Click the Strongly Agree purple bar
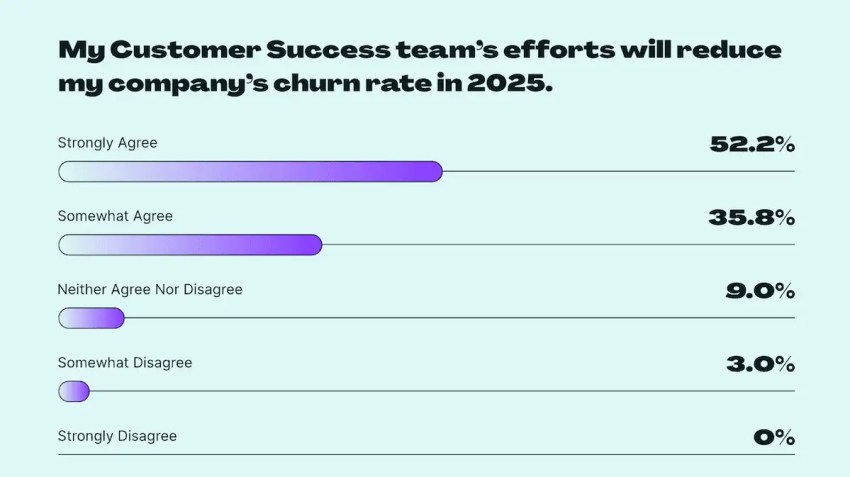The image size is (850, 477). pyautogui.click(x=250, y=171)
